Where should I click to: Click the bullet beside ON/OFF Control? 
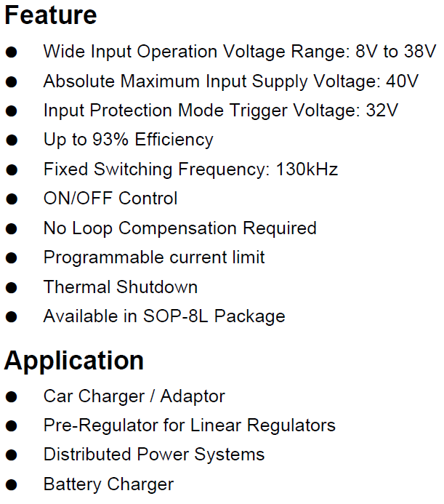tap(12, 199)
